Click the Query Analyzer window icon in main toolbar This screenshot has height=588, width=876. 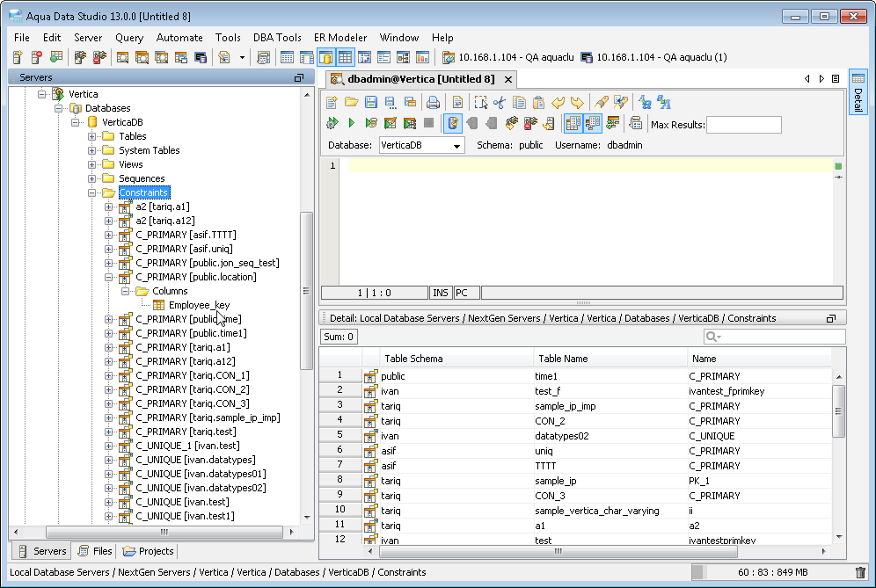point(123,57)
